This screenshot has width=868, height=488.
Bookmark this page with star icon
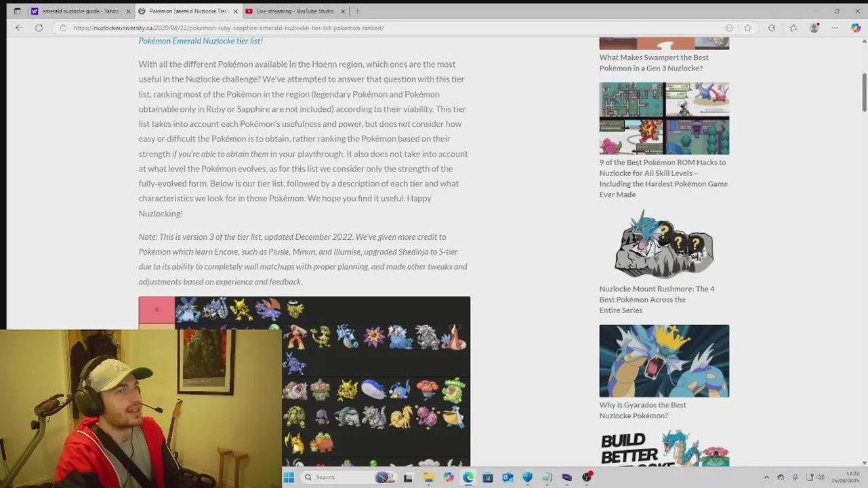(x=747, y=28)
